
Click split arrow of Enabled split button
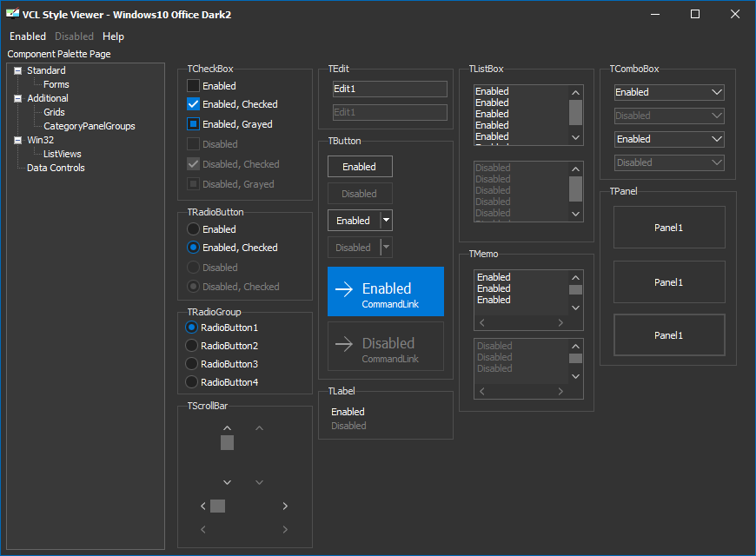click(x=386, y=221)
